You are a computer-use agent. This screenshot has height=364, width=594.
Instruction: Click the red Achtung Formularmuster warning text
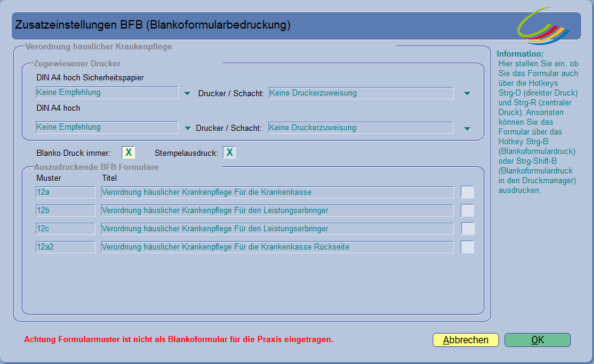(178, 340)
